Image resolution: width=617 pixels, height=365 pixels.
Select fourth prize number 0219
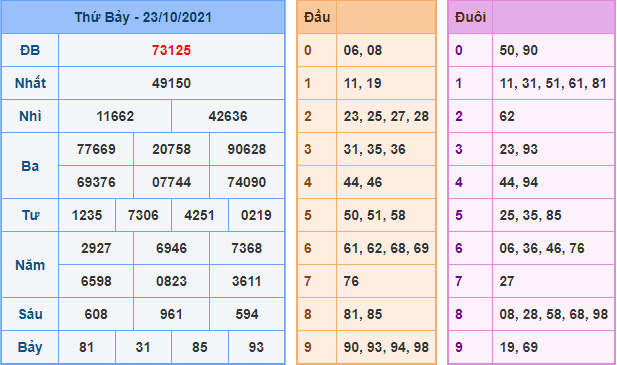tap(256, 216)
